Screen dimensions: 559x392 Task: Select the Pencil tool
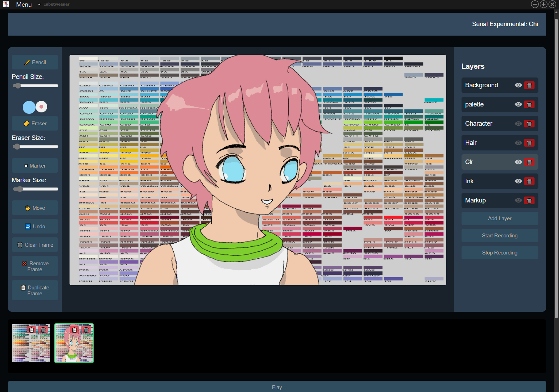(35, 62)
